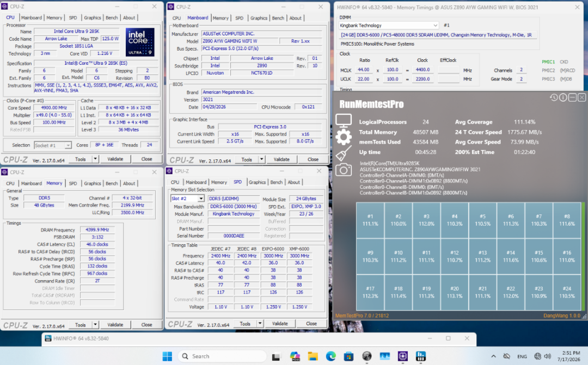Click the HWiNFO icon in the minimized bar
The image size is (588, 365).
click(x=48, y=338)
